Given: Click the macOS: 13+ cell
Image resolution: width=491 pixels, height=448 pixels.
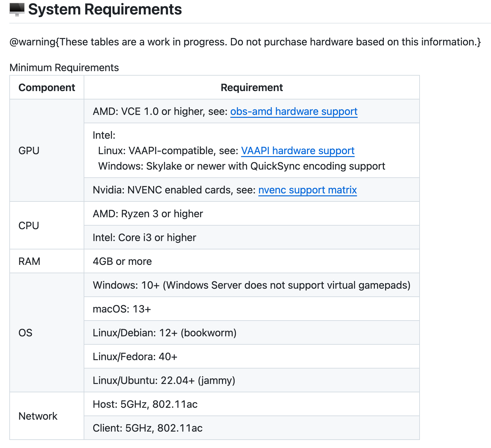Looking at the screenshot, I should pyautogui.click(x=252, y=309).
